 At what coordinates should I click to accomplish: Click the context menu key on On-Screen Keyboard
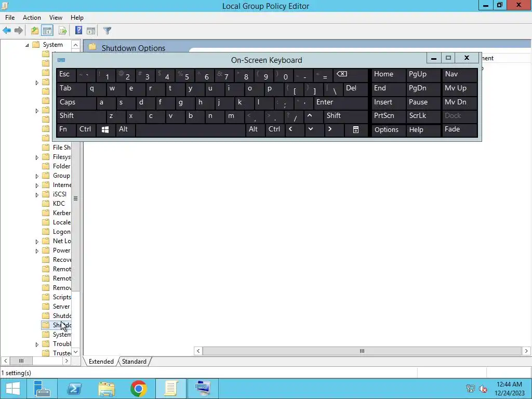click(x=355, y=130)
